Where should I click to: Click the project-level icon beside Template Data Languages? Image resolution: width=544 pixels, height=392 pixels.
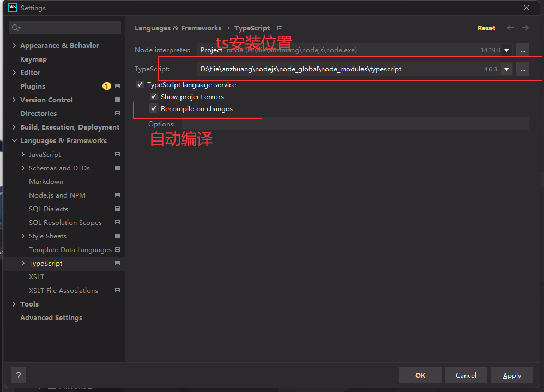(118, 249)
